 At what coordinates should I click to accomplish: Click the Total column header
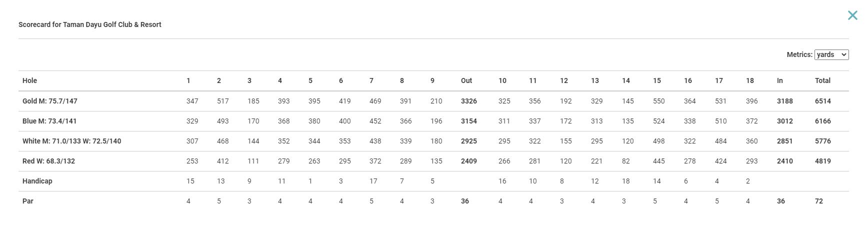click(x=822, y=80)
